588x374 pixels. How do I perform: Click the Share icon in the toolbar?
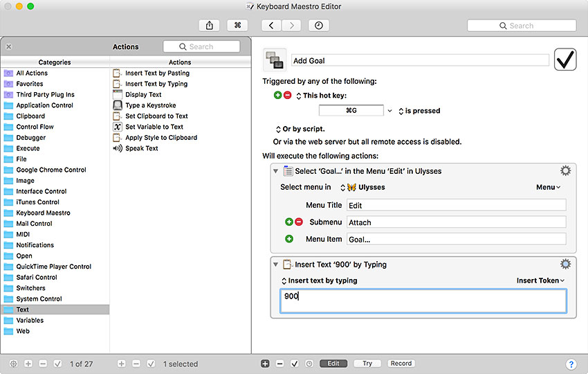(x=209, y=26)
